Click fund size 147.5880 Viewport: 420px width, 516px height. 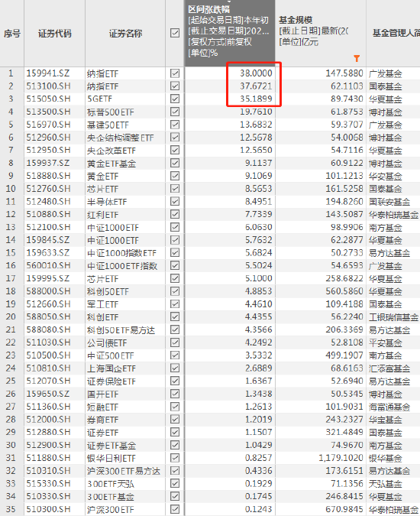point(344,73)
